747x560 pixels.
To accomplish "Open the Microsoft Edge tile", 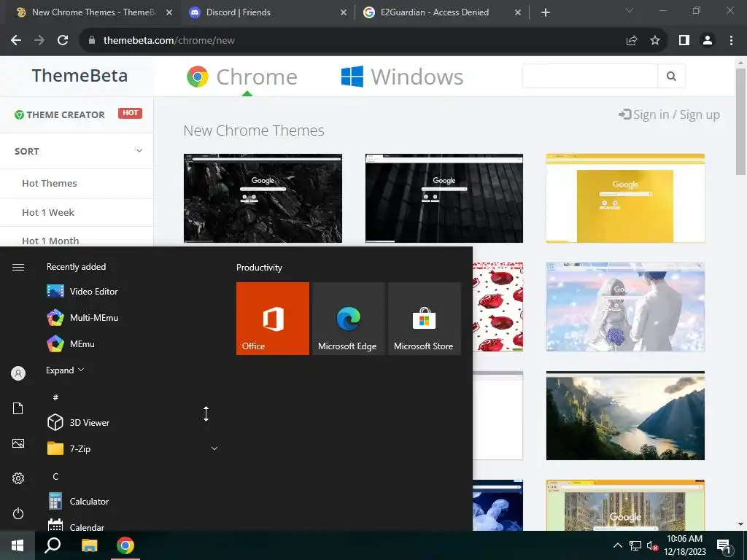I will (349, 319).
